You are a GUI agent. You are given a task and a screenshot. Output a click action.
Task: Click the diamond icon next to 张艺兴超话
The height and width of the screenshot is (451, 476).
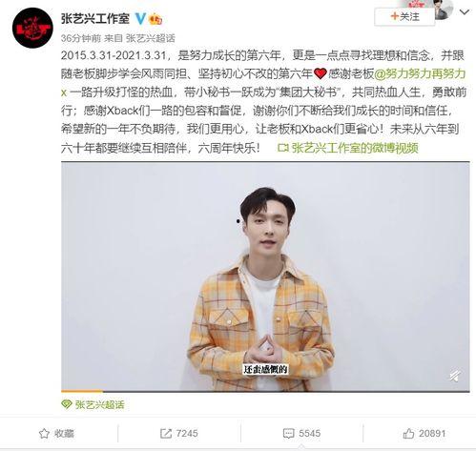pos(67,404)
